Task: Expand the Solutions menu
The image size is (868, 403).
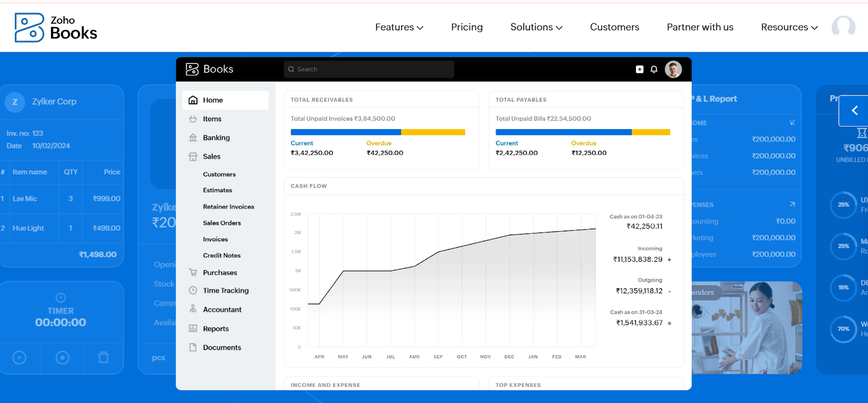Action: pos(536,27)
